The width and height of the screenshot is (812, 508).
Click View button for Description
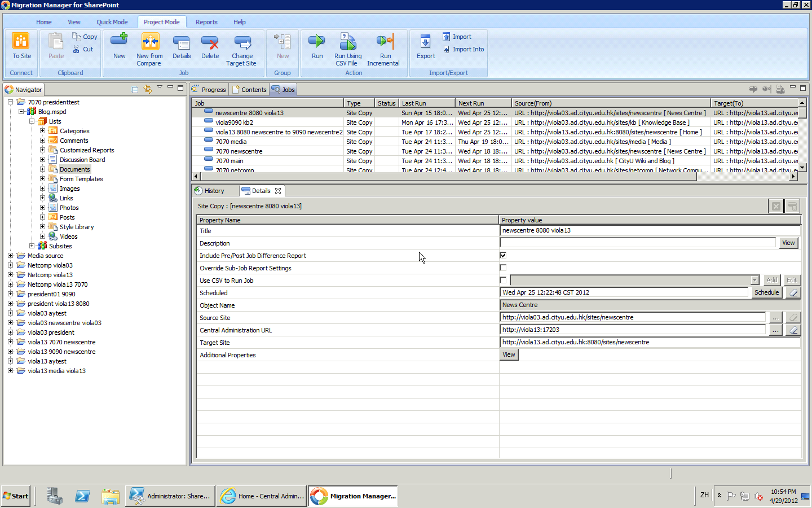tap(788, 243)
